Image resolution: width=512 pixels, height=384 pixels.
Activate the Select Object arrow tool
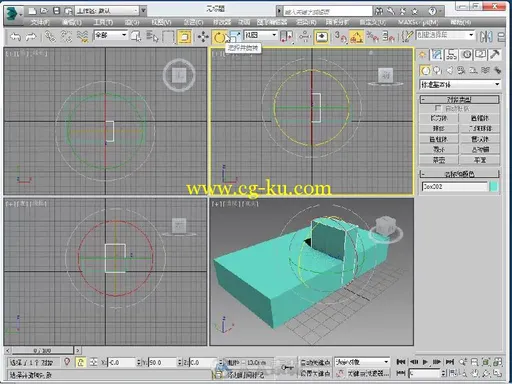[136, 36]
